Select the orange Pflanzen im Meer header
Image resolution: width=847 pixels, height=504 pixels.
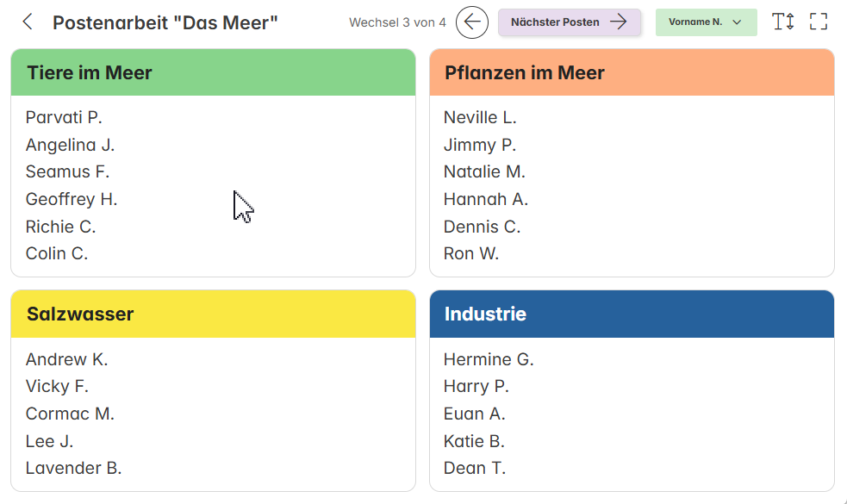632,72
